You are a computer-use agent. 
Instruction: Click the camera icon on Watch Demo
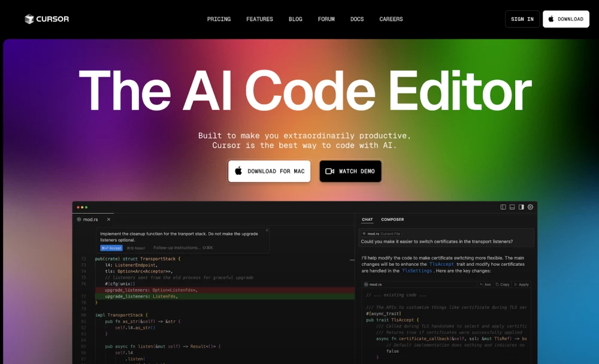click(329, 171)
